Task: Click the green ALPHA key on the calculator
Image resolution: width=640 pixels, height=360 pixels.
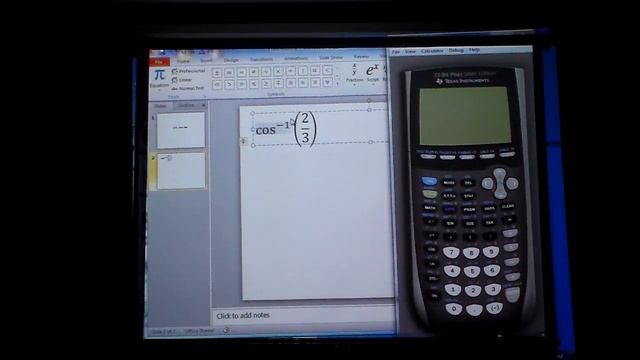Action: (x=429, y=194)
